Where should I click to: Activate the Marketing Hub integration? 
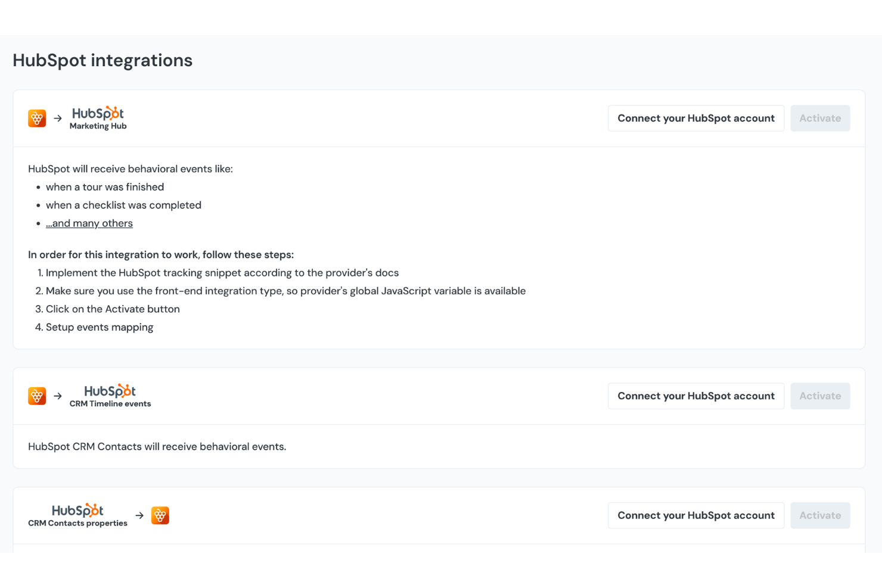(820, 119)
